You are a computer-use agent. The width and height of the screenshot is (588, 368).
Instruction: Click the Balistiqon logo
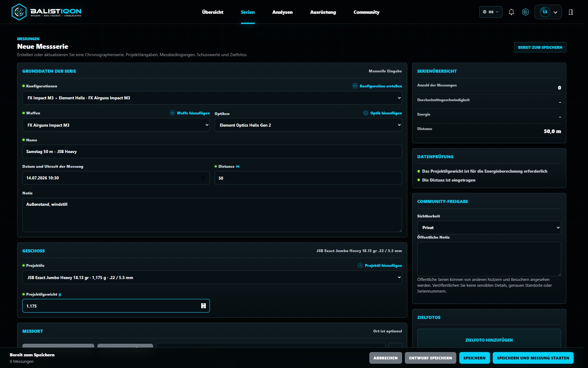pyautogui.click(x=47, y=12)
